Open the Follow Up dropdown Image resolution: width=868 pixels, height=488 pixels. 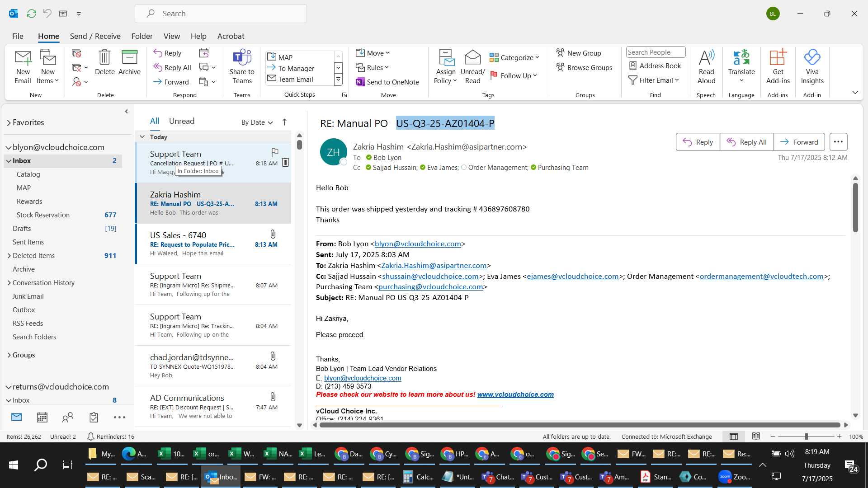[x=514, y=75]
